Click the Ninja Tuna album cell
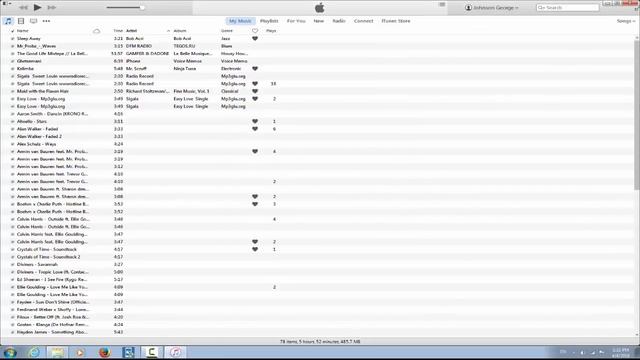This screenshot has width=640, height=360. pos(185,69)
